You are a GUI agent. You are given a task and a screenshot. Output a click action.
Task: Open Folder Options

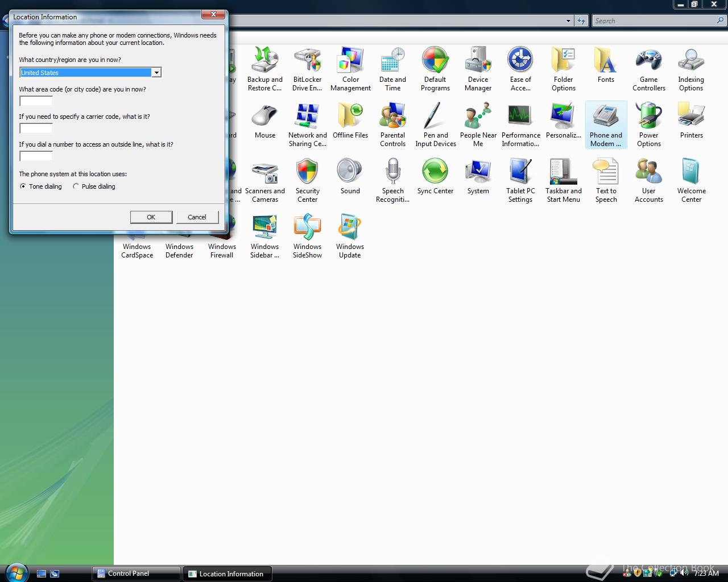click(564, 69)
